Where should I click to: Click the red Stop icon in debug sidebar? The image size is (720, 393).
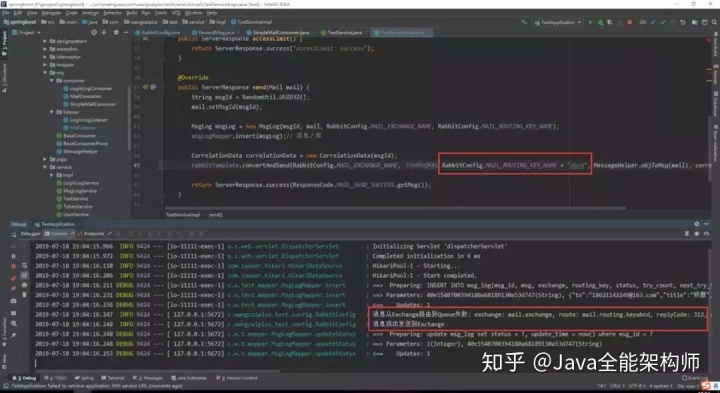[x=13, y=266]
